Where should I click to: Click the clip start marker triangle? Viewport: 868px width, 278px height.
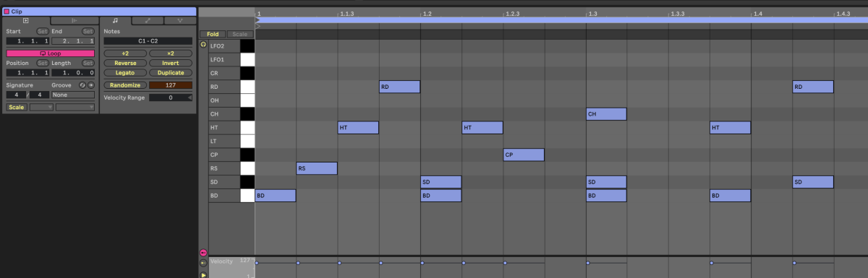(258, 26)
